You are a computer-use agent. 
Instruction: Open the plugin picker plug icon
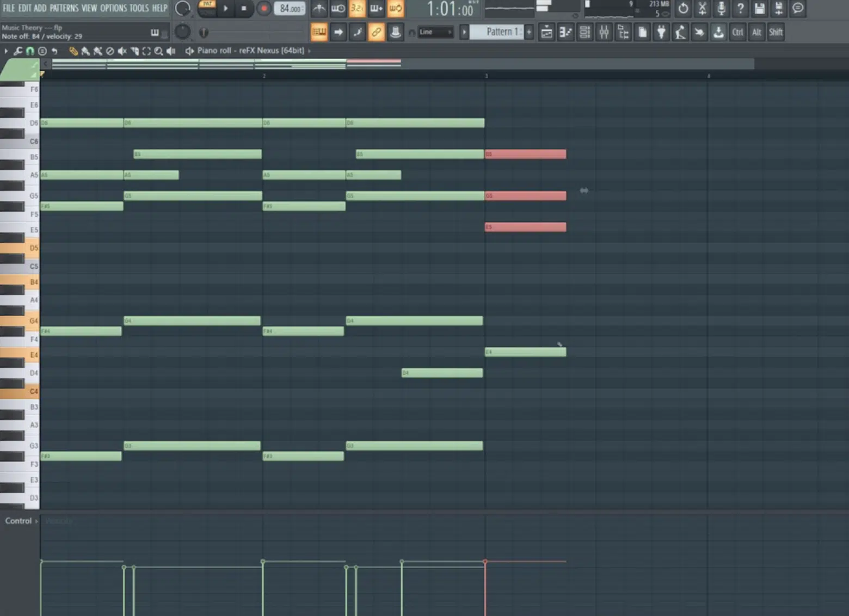point(661,32)
